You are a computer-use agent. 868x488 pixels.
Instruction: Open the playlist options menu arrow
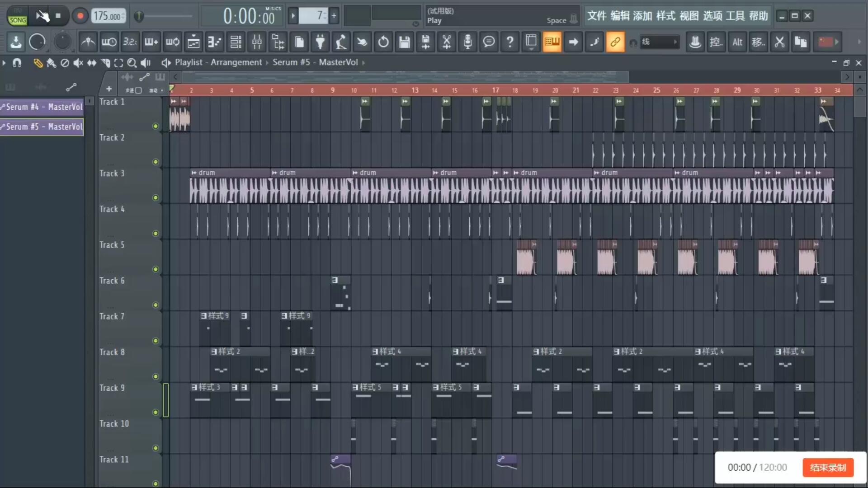[x=4, y=63]
